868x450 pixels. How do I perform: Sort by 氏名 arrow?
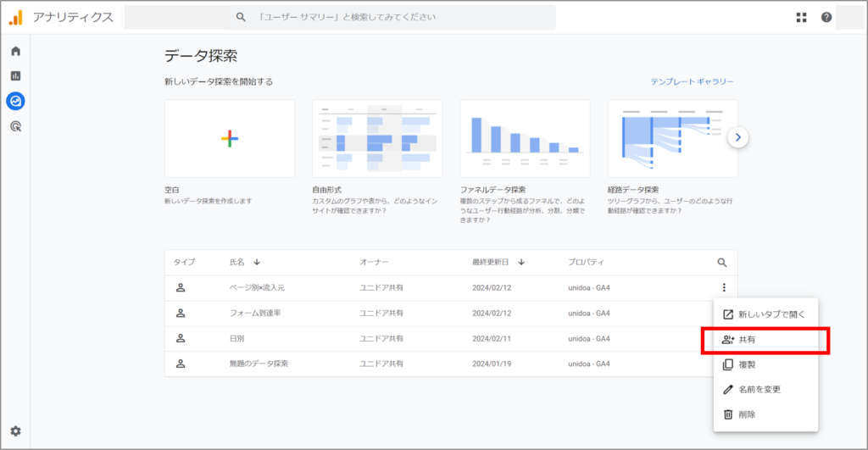(x=257, y=263)
